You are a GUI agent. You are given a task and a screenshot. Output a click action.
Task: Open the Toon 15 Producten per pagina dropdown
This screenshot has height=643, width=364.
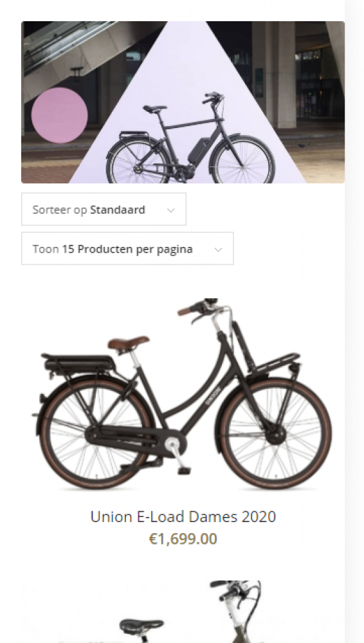127,248
